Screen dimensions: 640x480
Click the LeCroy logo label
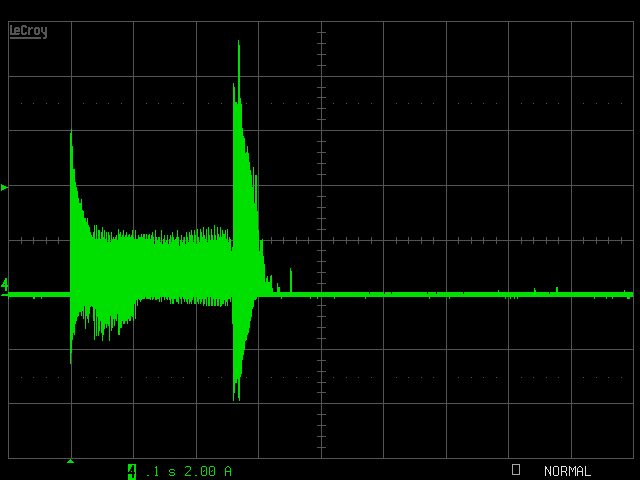28,31
